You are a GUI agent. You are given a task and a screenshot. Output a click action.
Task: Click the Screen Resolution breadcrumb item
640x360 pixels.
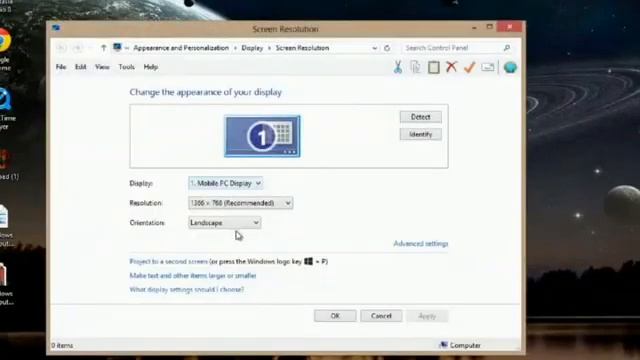point(302,48)
